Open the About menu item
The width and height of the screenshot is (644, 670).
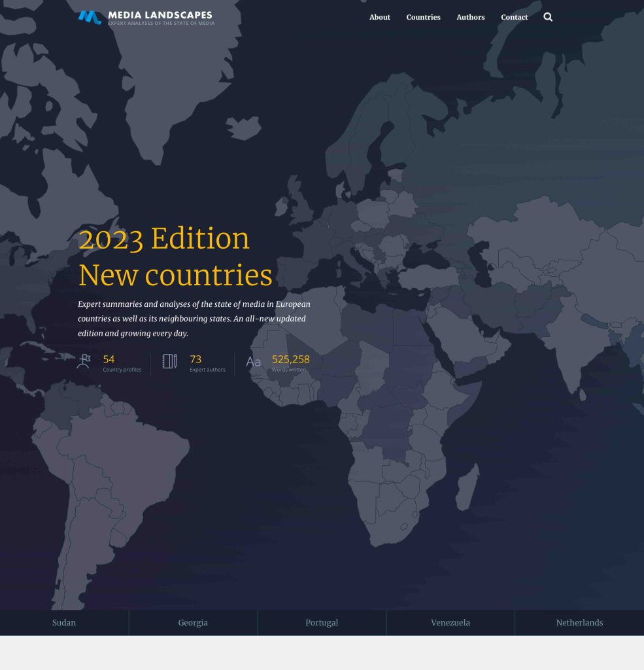coord(379,17)
